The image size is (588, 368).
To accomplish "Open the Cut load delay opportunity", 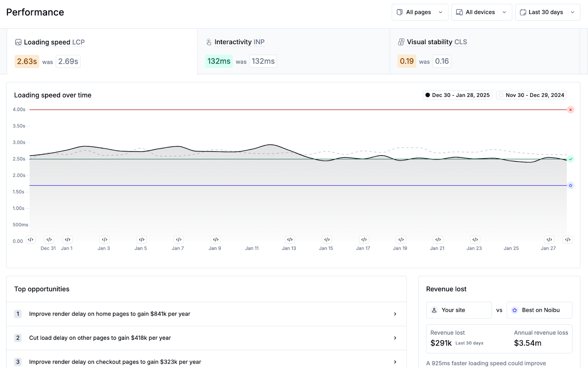I will tap(206, 338).
